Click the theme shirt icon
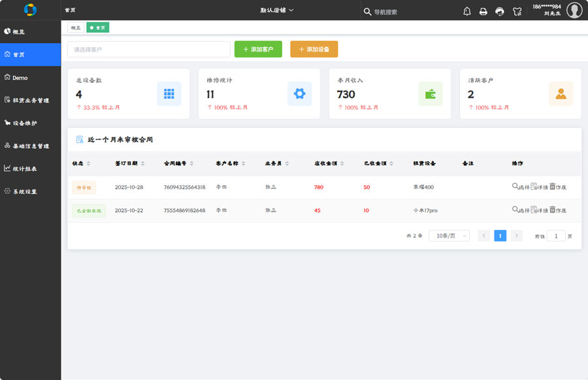Screen dimensions: 588x380 click(517, 11)
